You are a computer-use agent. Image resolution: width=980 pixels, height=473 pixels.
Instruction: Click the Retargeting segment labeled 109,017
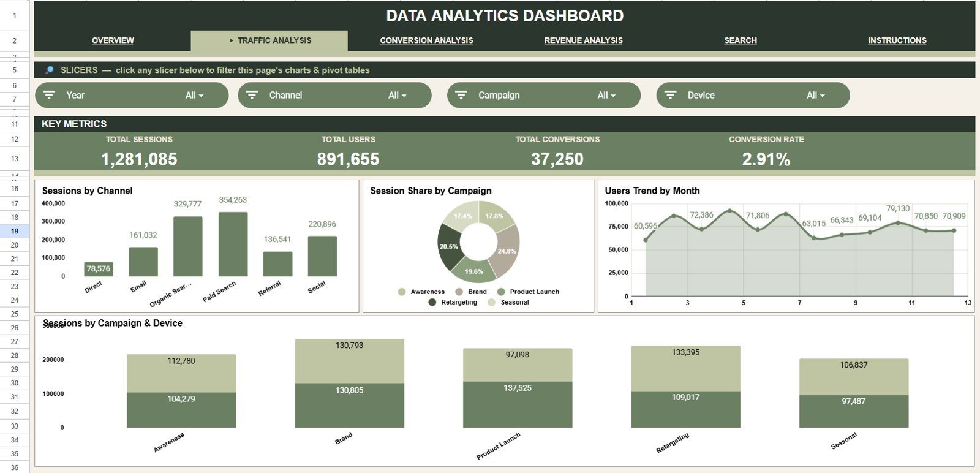click(x=685, y=409)
